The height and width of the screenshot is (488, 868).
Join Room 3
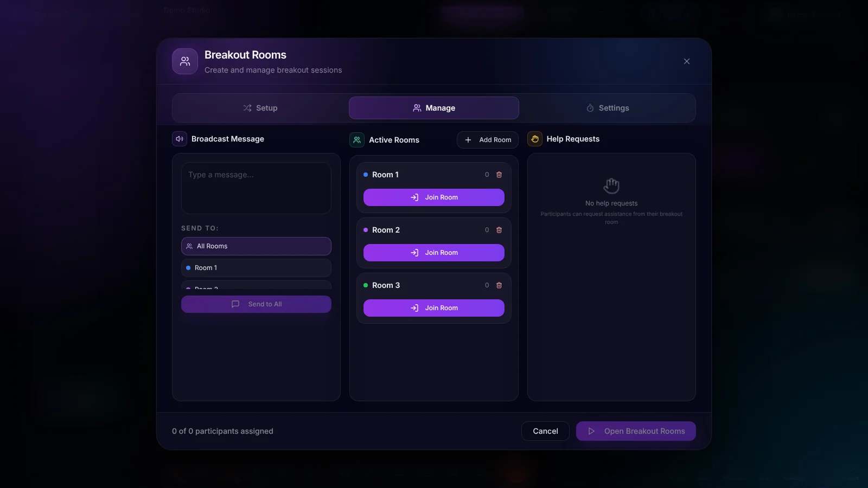(434, 308)
